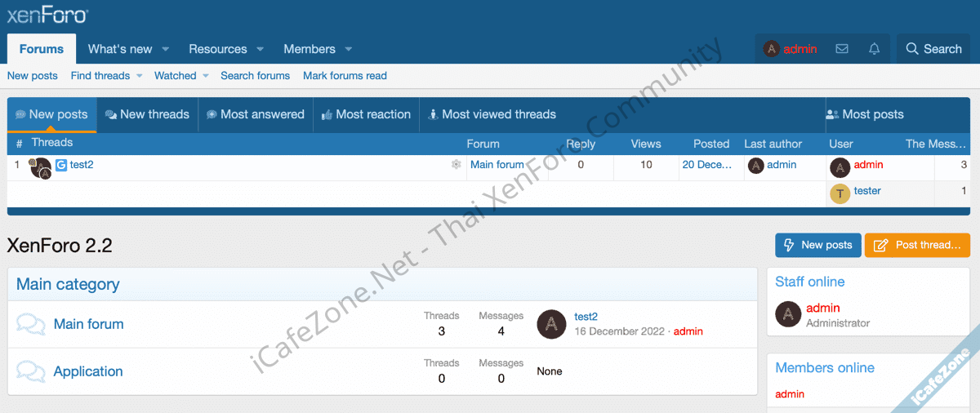
Task: Expand the Members menu arrow
Action: click(349, 49)
